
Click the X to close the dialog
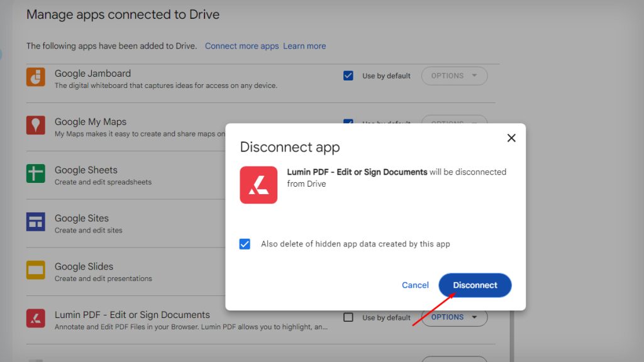pyautogui.click(x=511, y=138)
